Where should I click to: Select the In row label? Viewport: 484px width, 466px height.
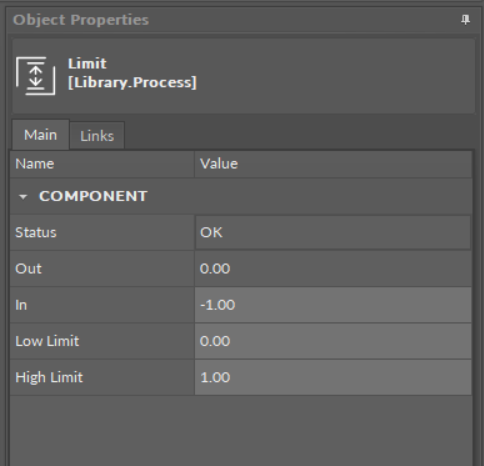click(x=21, y=305)
